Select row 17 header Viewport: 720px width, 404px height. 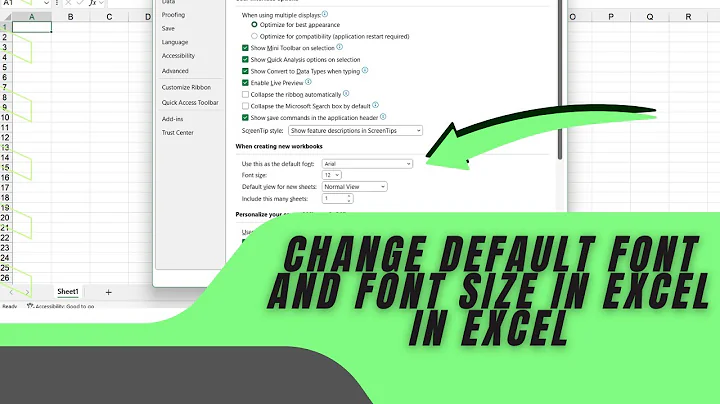pos(5,187)
